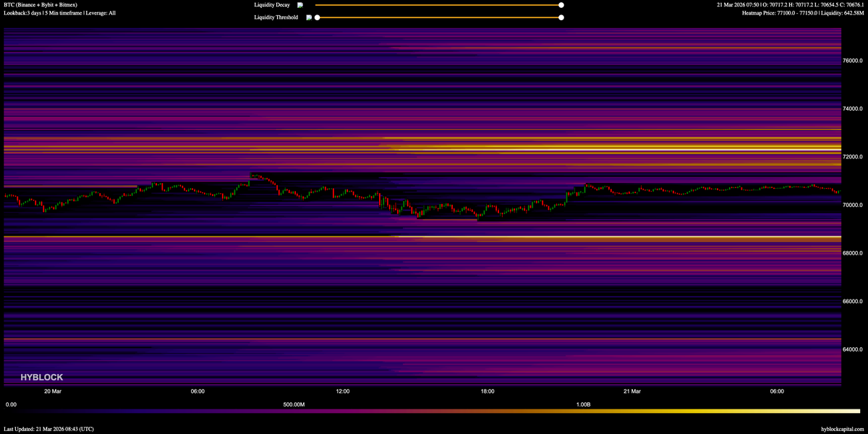Click the right handle of Liquidity Threshold slider
868x434 pixels.
pyautogui.click(x=561, y=17)
